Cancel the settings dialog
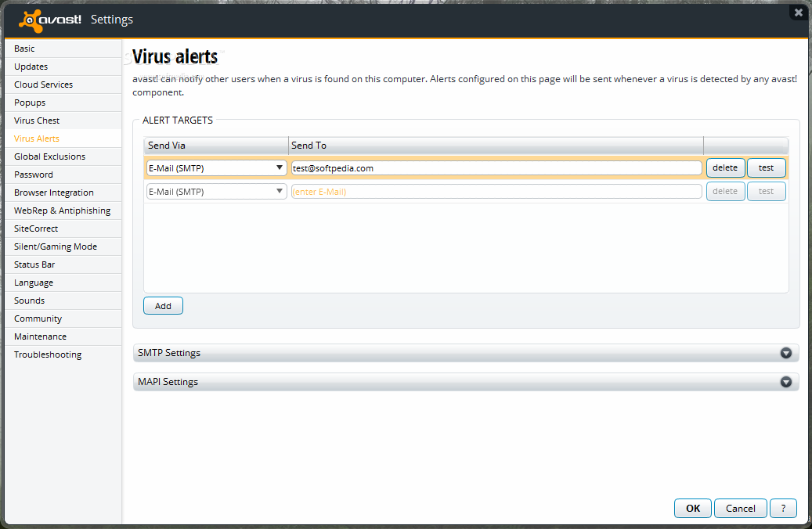The image size is (812, 529). click(x=741, y=509)
